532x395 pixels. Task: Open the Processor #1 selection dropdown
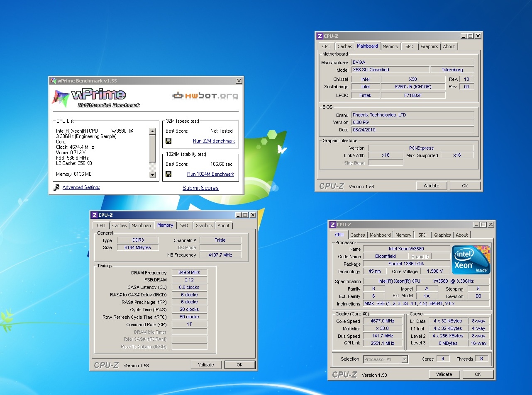tap(404, 359)
